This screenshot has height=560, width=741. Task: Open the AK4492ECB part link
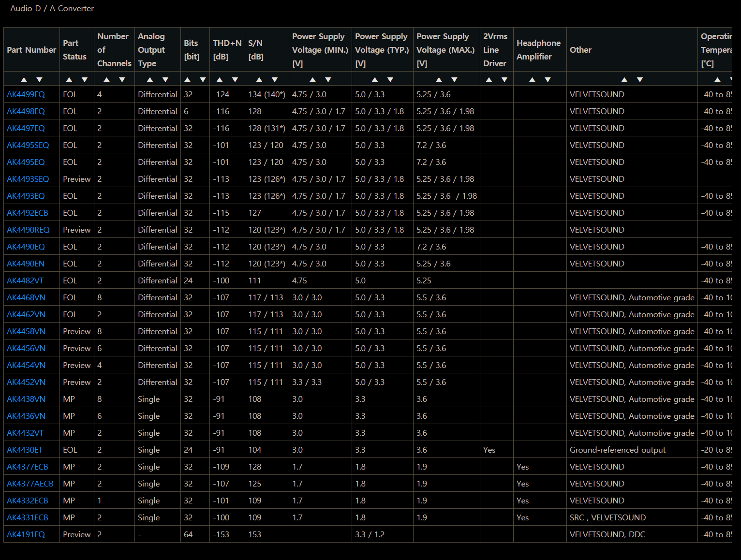click(28, 213)
